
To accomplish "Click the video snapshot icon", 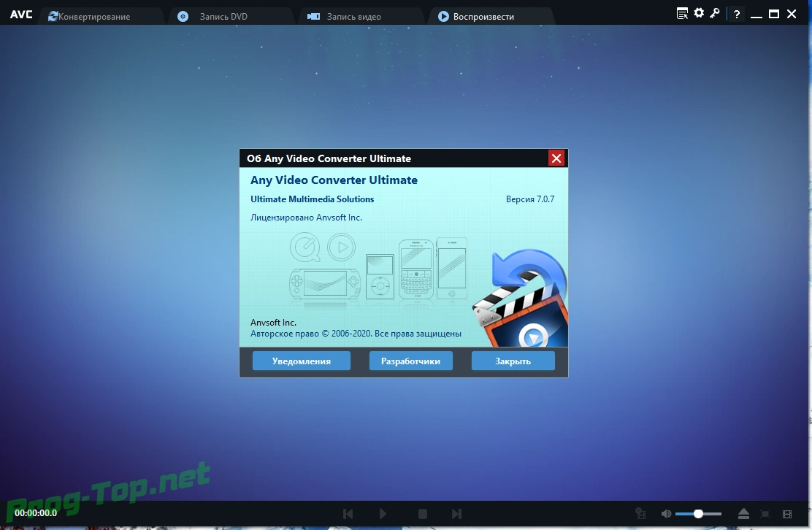I will tap(640, 513).
